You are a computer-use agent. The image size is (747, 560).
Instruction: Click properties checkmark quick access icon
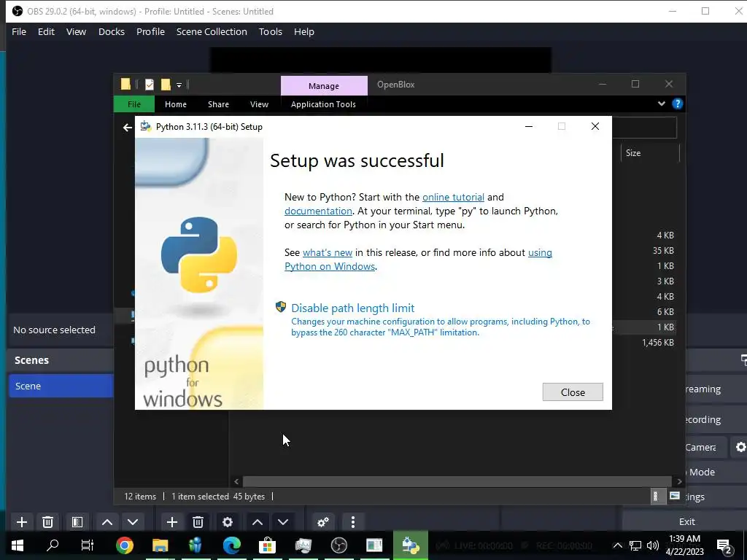[x=150, y=85]
